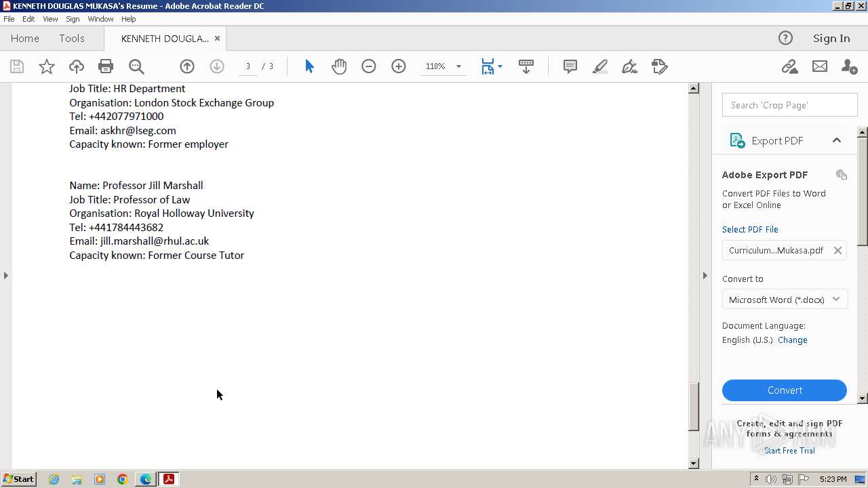Activate the Hand pan tool
Screen dimensions: 868x488
[x=339, y=66]
